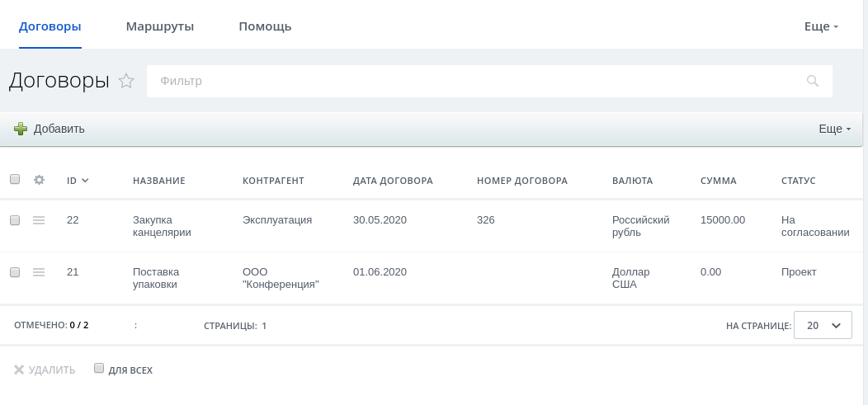Open row actions menu for contract 22
Screen dimensions: 868x405
(39, 220)
